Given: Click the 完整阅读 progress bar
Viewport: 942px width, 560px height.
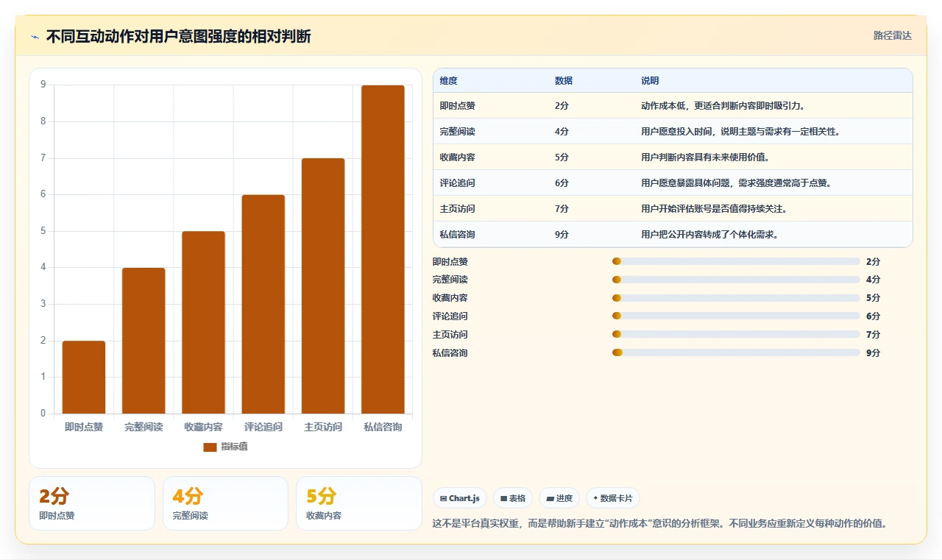Looking at the screenshot, I should point(736,280).
